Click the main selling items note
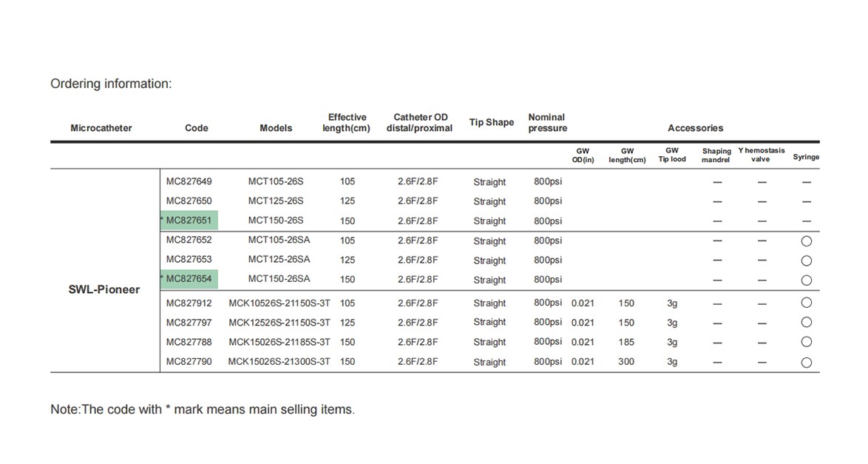This screenshot has height=464, width=868. (x=202, y=409)
